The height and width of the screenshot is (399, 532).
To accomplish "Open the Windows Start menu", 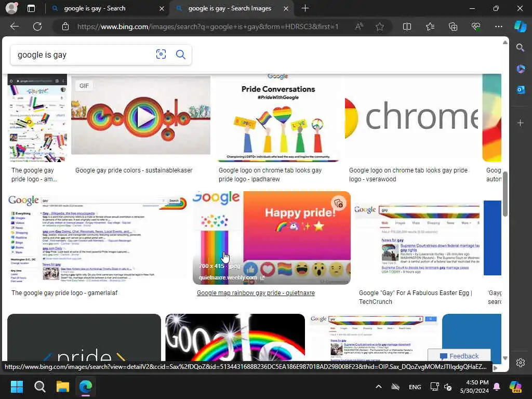I will [17, 387].
